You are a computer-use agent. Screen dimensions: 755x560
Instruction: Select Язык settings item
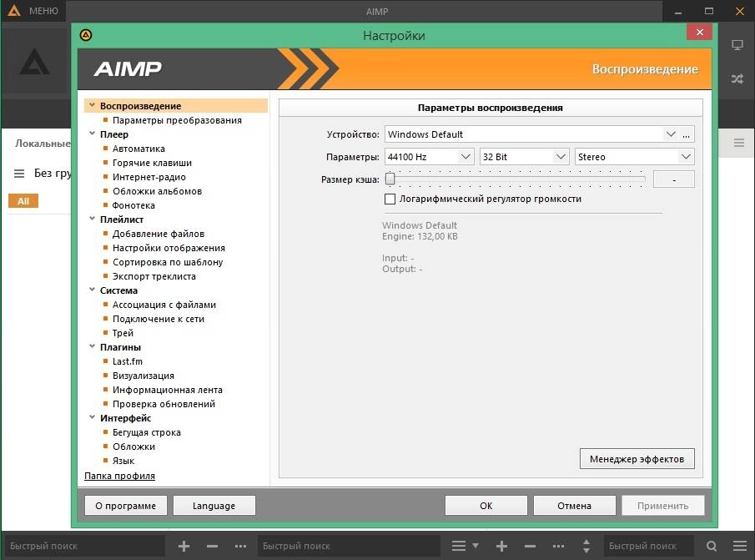(x=123, y=461)
